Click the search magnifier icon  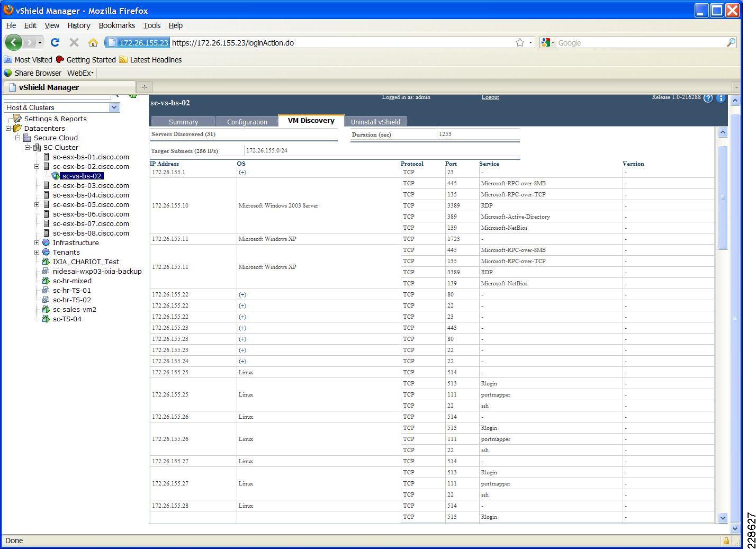click(731, 42)
